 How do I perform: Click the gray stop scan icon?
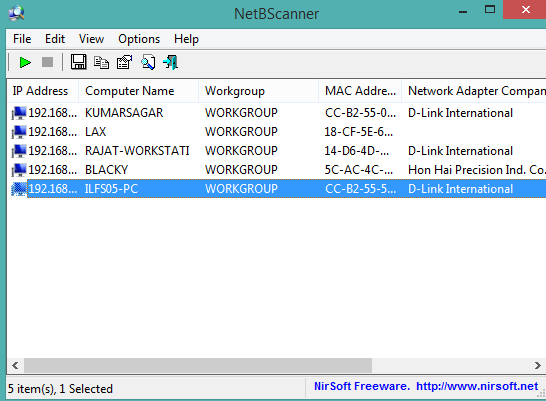point(47,62)
